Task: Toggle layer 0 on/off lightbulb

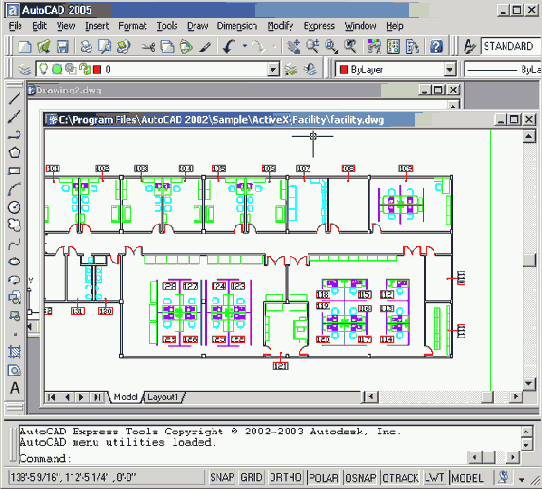Action: tap(43, 69)
